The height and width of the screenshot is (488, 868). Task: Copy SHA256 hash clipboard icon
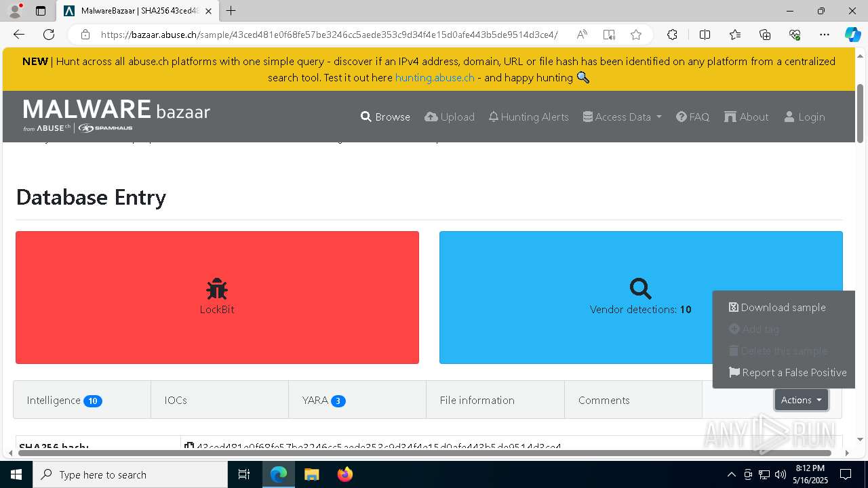(189, 447)
